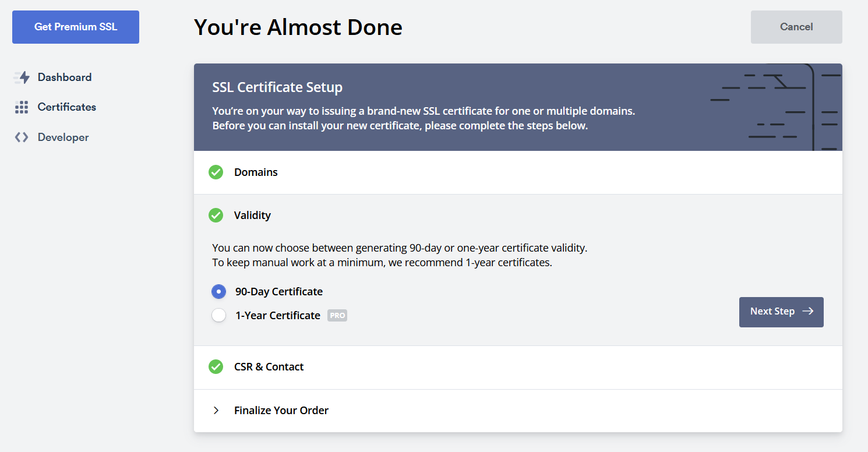Click the green checkmark beside Validity

pos(216,216)
